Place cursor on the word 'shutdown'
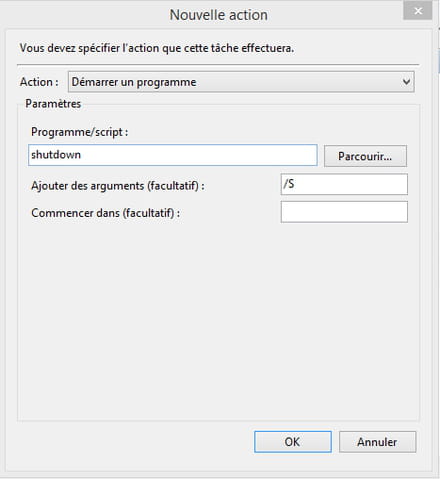The width and height of the screenshot is (440, 479). [56, 155]
